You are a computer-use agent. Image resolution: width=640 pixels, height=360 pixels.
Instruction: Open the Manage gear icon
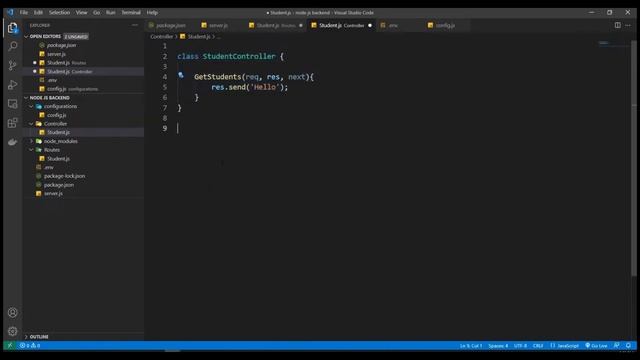[x=13, y=331]
